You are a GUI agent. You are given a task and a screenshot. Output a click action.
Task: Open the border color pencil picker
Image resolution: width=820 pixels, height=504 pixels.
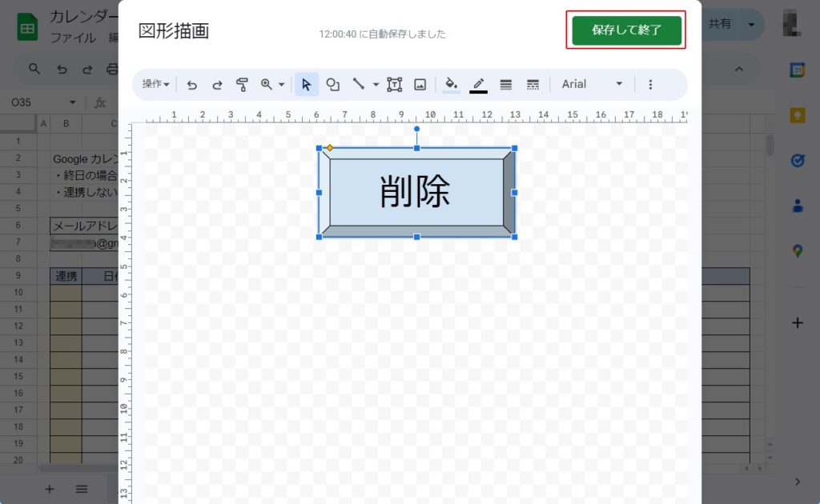479,84
